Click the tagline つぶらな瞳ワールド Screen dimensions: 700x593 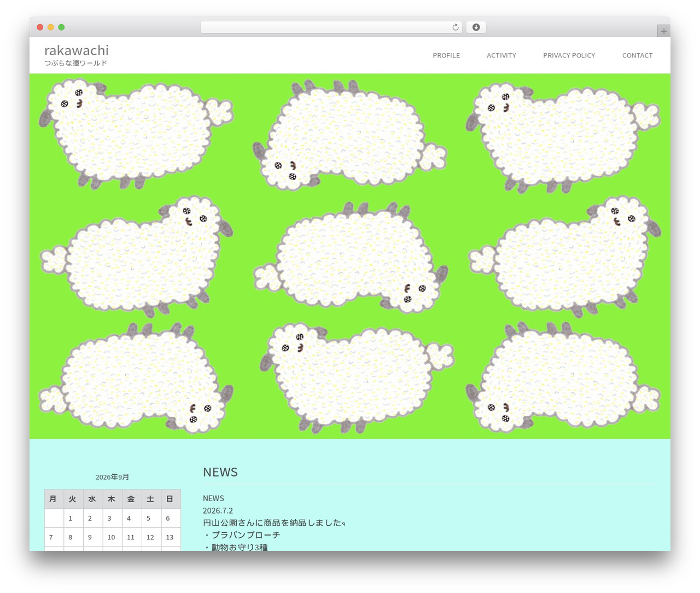75,63
